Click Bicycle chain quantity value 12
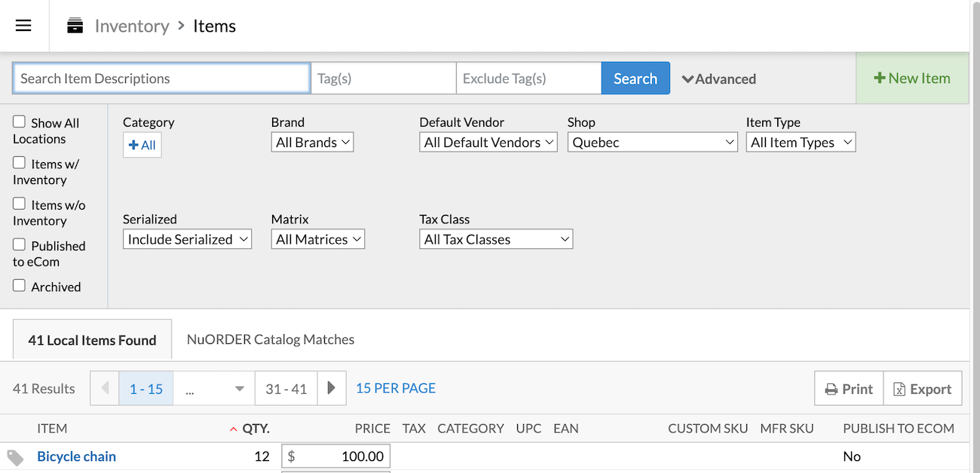Viewport: 980px width, 473px height. click(x=262, y=456)
